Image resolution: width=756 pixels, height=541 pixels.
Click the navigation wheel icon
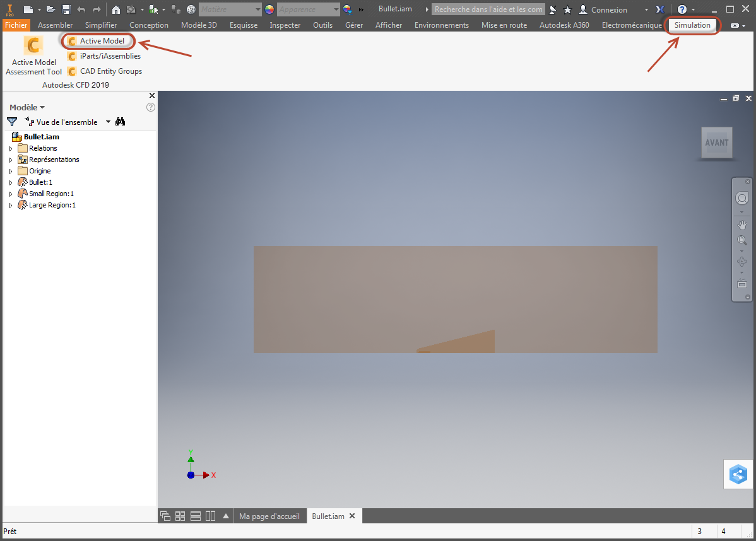tap(742, 198)
